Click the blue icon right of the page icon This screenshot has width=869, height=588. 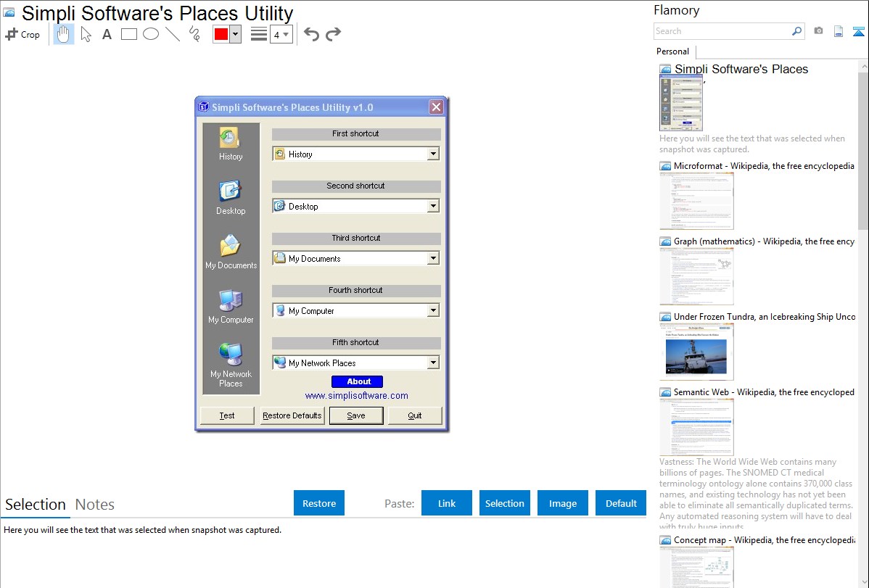(x=858, y=32)
